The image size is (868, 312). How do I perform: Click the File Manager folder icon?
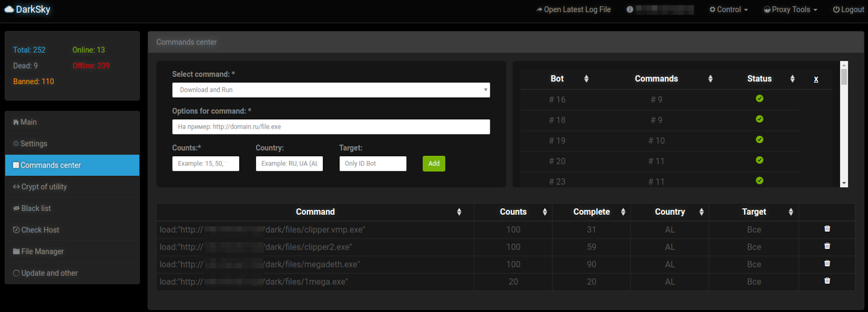coord(16,252)
